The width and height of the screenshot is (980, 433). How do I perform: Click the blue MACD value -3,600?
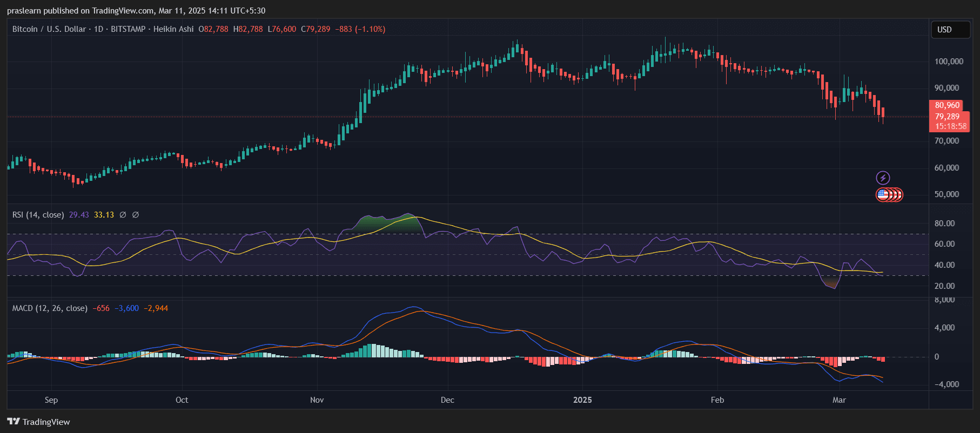click(126, 308)
